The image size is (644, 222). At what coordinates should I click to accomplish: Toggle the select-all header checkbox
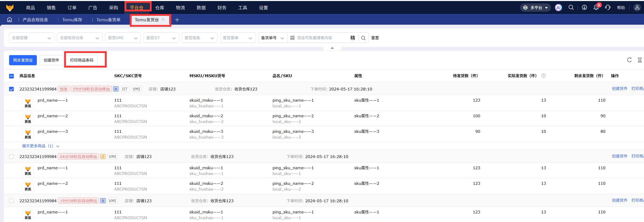pyautogui.click(x=11, y=76)
